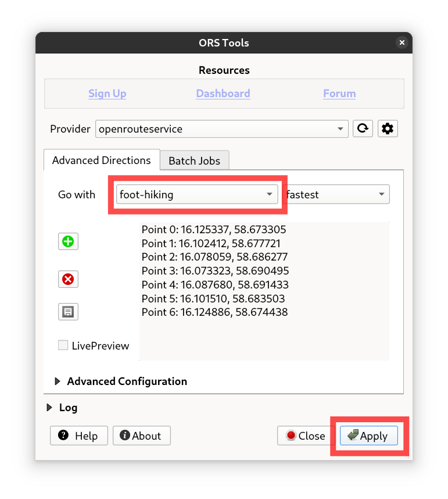
Task: Select the Advanced Directions tab
Action: 102,160
